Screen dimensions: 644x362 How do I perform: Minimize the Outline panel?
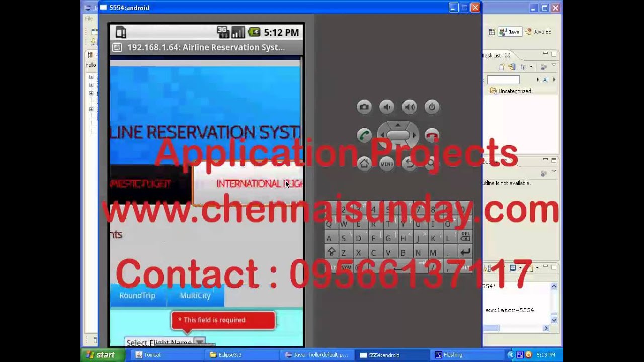point(545,160)
